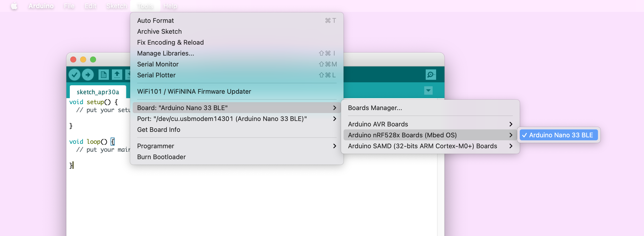Image resolution: width=644 pixels, height=236 pixels.
Task: Choose Burn Bootloader
Action: point(237,157)
